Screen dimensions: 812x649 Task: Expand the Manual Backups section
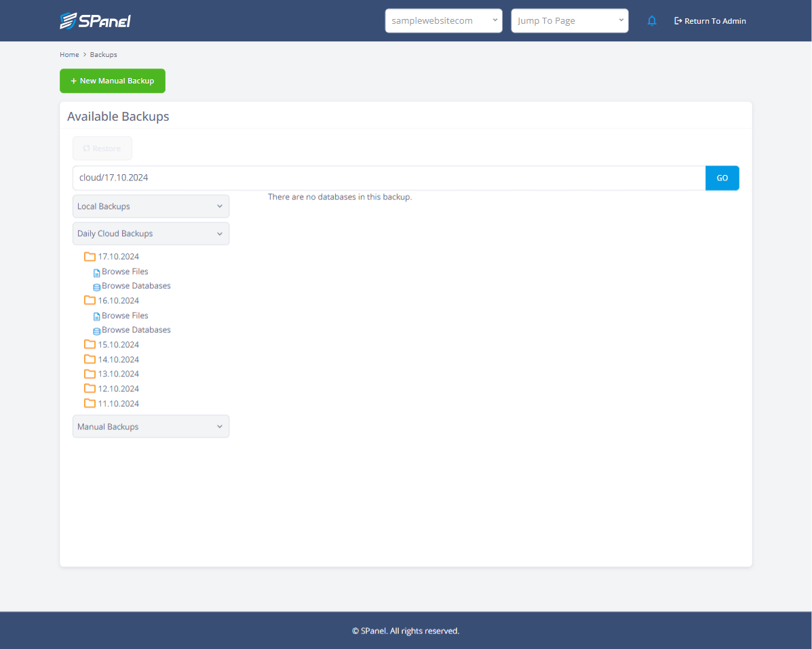[x=151, y=426]
